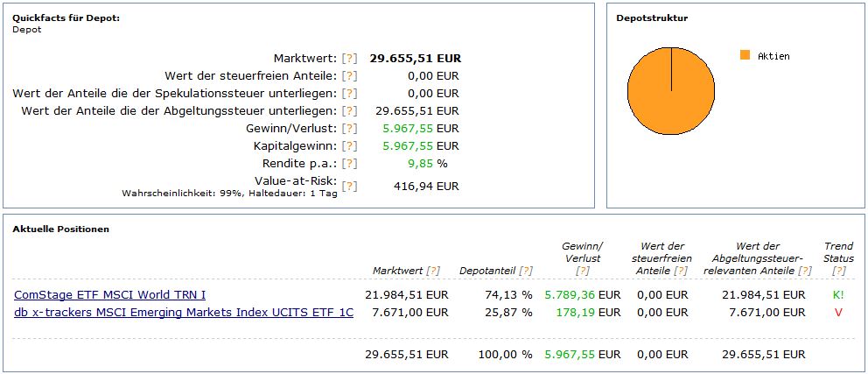The height and width of the screenshot is (374, 868).
Task: Click the orange Depotstruktur pie chart
Action: coord(670,90)
